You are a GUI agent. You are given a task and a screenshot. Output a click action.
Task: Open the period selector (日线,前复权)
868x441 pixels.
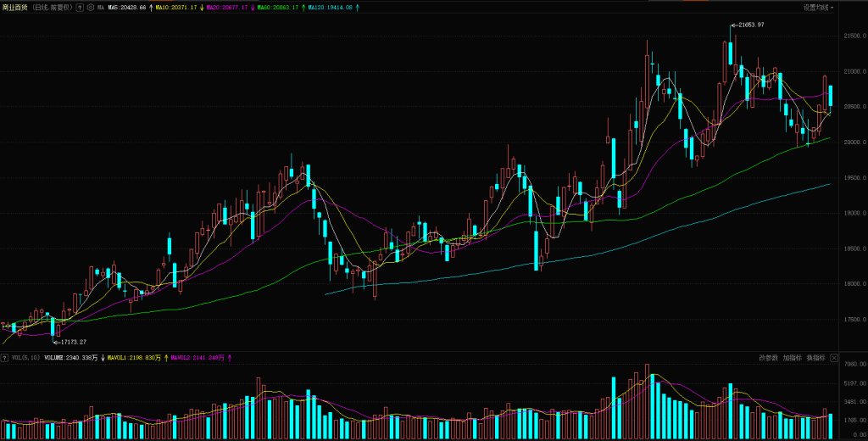click(51, 7)
